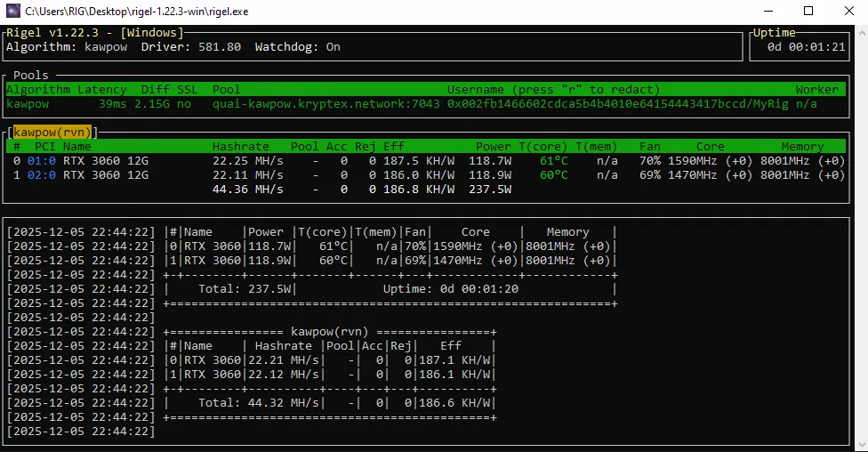868x452 pixels.
Task: Close the rigel.exe console window
Action: click(848, 12)
